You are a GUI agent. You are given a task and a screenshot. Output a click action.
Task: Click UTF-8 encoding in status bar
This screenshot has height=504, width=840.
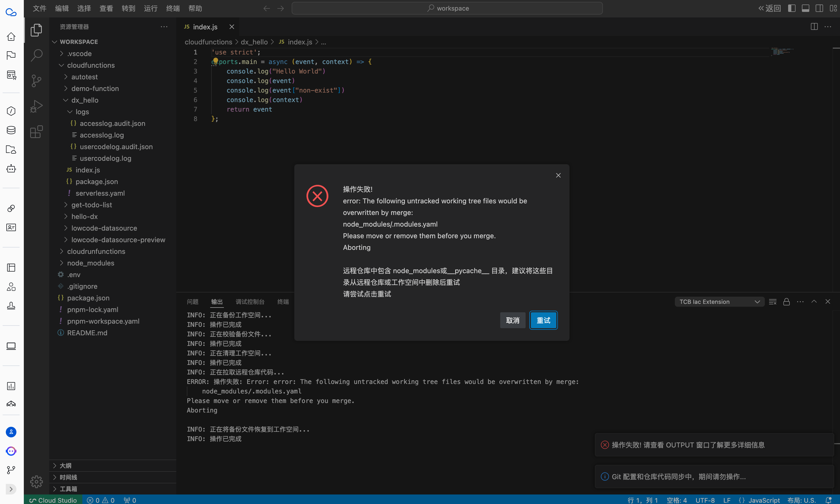[x=705, y=500]
